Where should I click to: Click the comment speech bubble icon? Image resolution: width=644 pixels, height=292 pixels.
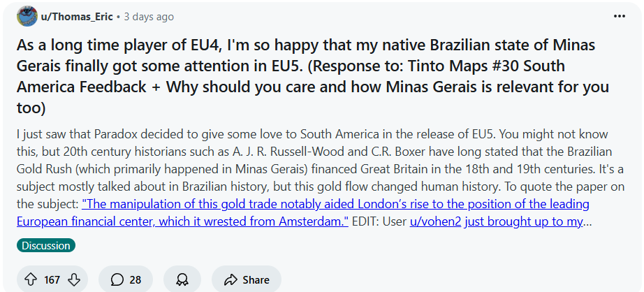coord(117,279)
